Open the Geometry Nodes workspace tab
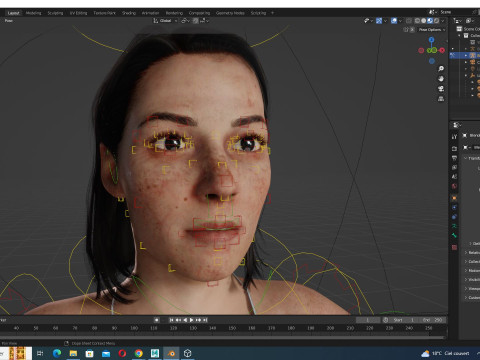This screenshot has height=360, width=480. (230, 13)
